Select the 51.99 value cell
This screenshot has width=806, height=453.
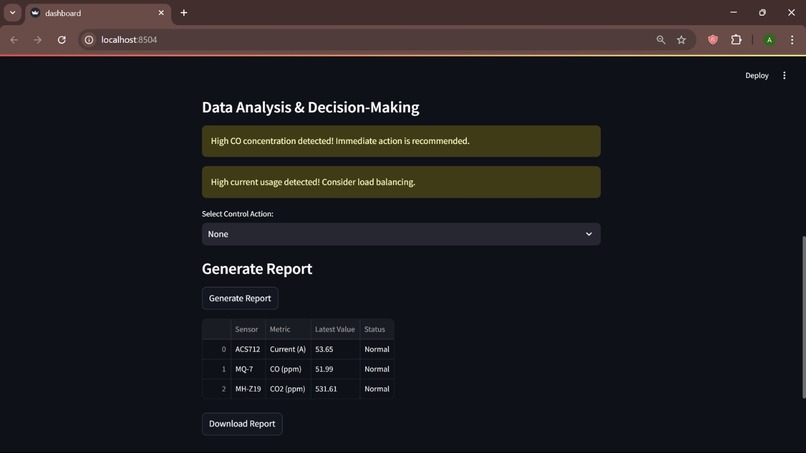click(335, 369)
